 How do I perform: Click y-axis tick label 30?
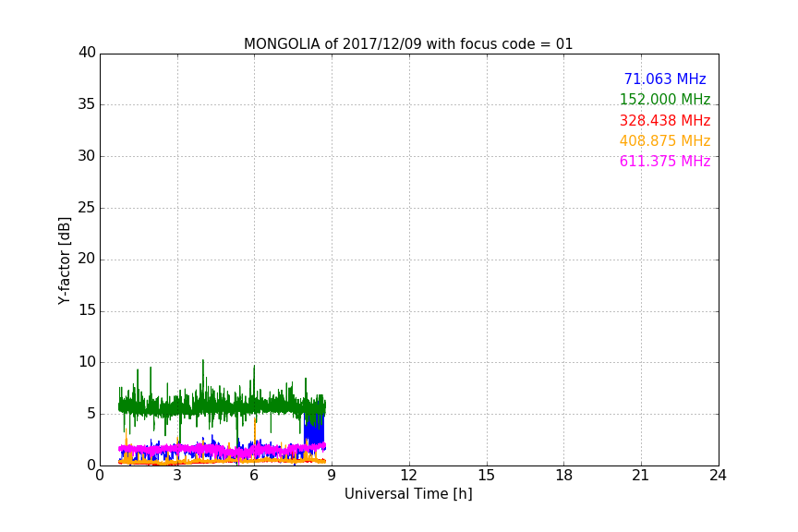point(87,156)
